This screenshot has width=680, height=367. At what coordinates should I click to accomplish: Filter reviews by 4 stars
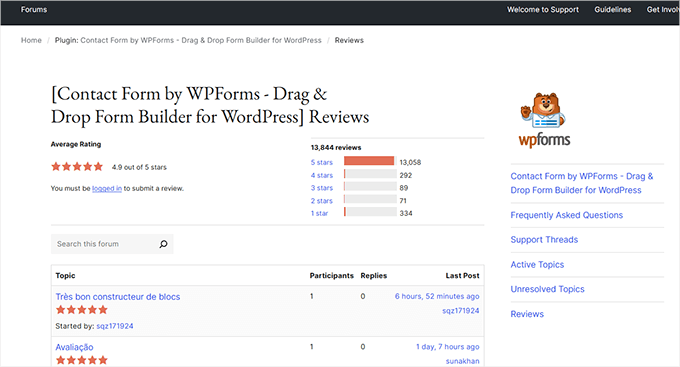coord(322,175)
